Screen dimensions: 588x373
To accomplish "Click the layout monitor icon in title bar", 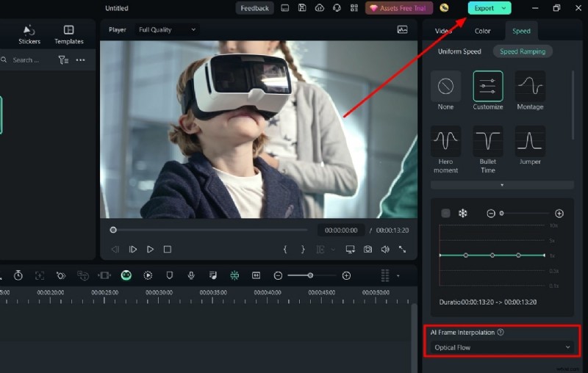I will pos(285,8).
